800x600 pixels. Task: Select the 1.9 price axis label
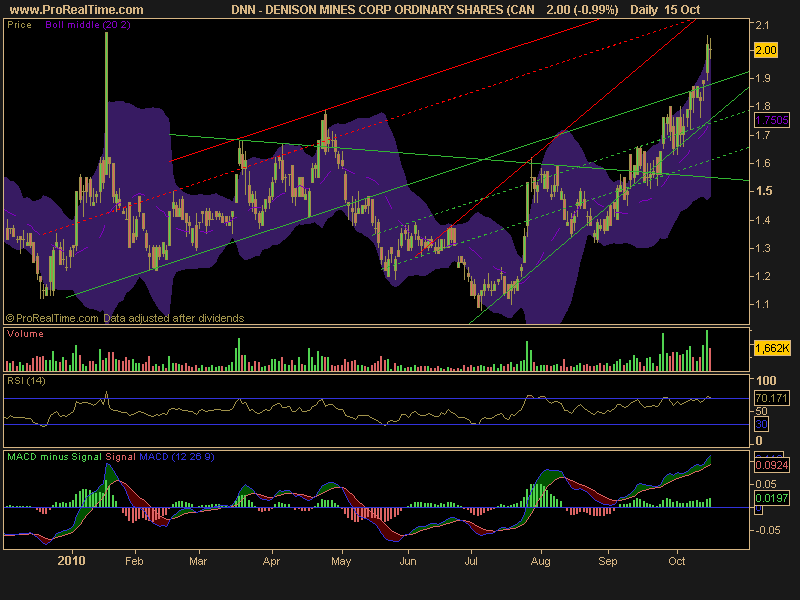point(762,78)
